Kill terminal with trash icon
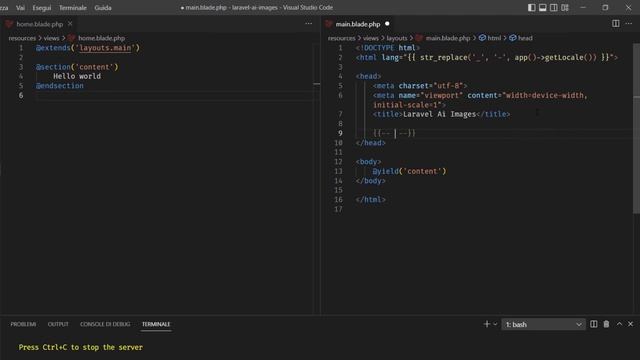Screen dimensions: 640x360 pyautogui.click(x=606, y=324)
